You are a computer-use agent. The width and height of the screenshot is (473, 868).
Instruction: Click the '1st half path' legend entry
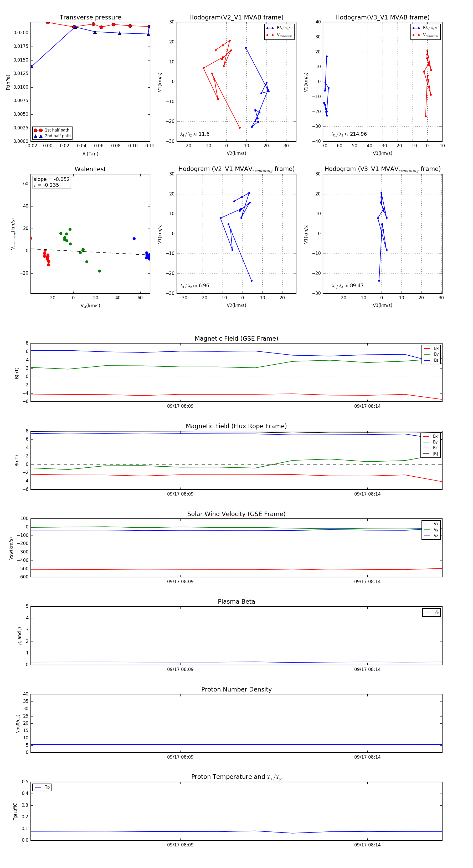click(52, 130)
